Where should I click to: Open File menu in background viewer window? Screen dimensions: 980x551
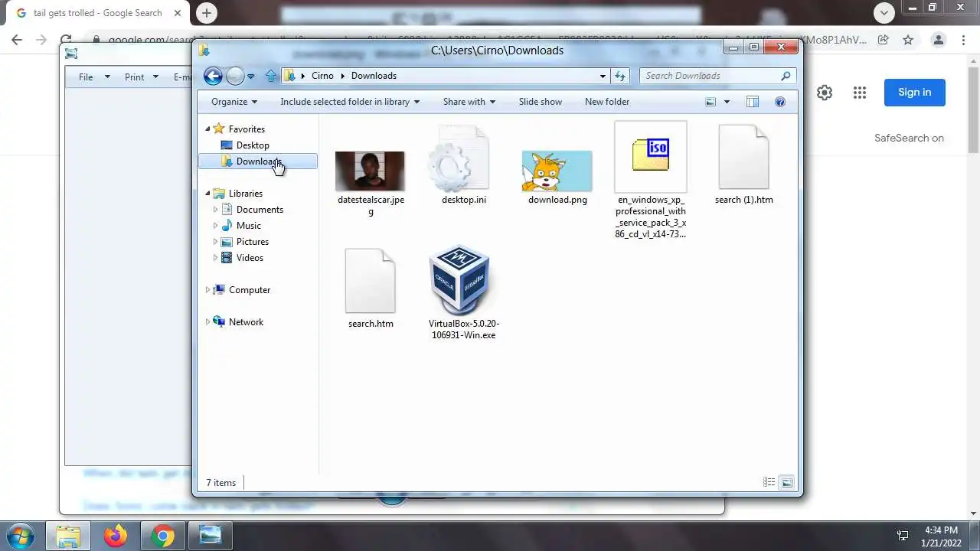(x=95, y=77)
